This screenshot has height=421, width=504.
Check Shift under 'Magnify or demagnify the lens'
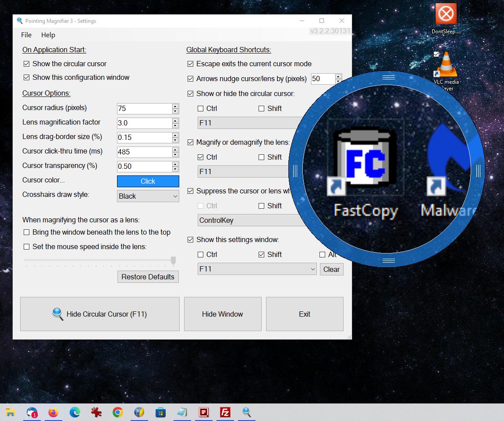[262, 157]
